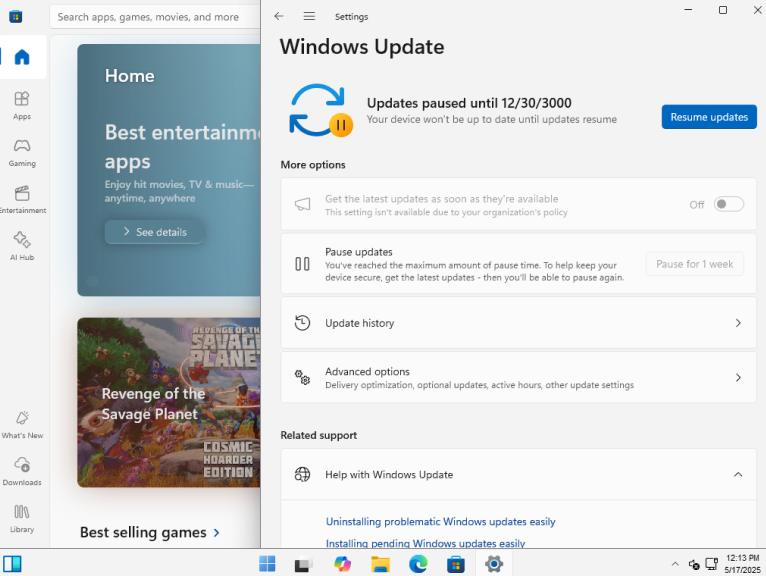Click Advanced options row label
Viewport: 766px width, 576px height.
[x=367, y=371]
